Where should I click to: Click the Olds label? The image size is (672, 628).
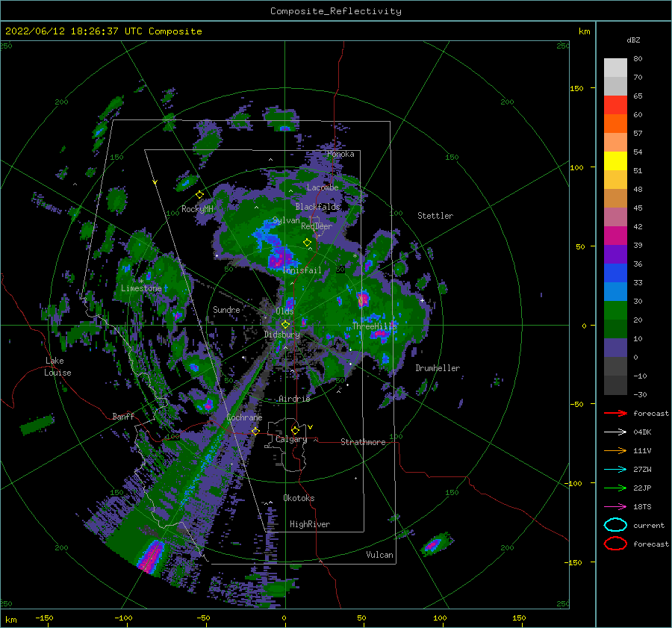[x=284, y=311]
